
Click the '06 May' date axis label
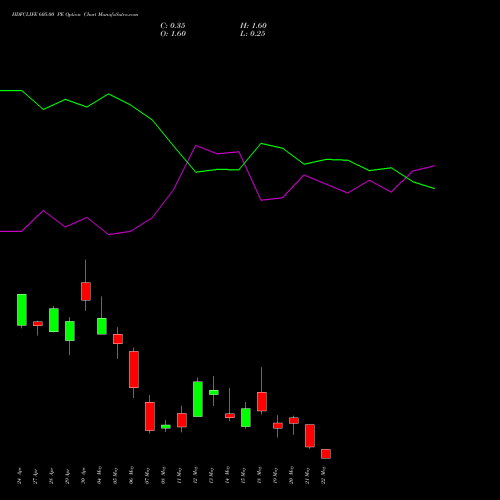[132, 475]
